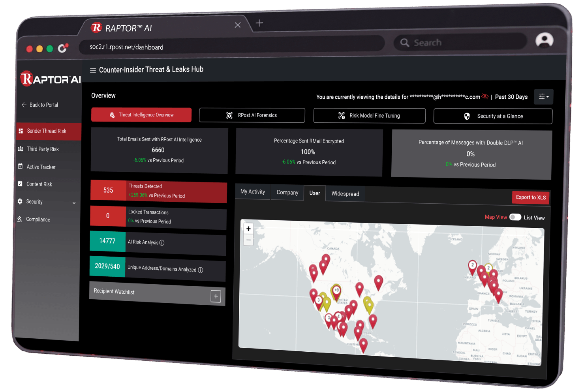Open the filter settings dropdown button
The height and width of the screenshot is (392, 584).
[543, 96]
